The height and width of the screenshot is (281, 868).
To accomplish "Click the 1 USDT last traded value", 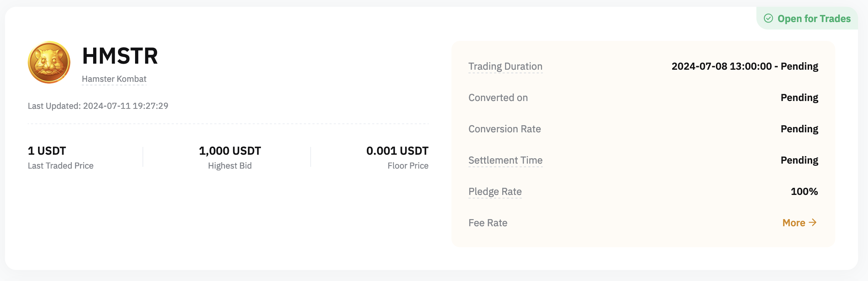I will point(47,151).
